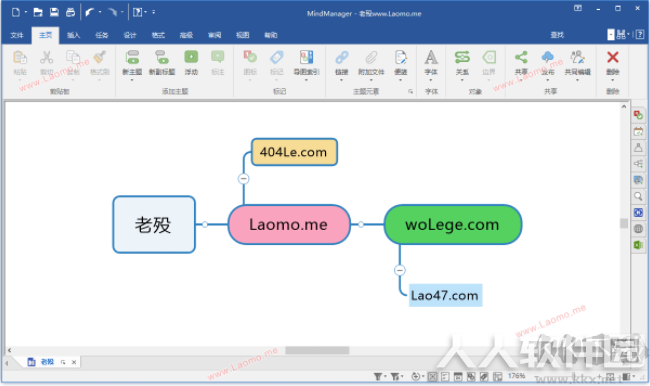The height and width of the screenshot is (386, 650).
Task: Open the search magnifier in right sidebar
Action: (x=638, y=196)
